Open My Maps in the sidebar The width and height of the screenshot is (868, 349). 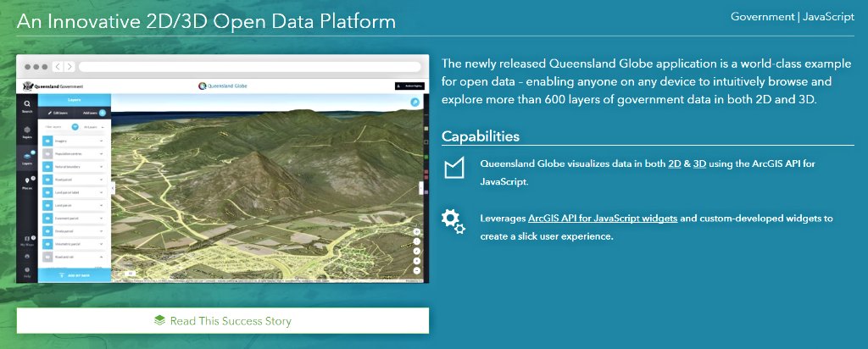tap(27, 241)
